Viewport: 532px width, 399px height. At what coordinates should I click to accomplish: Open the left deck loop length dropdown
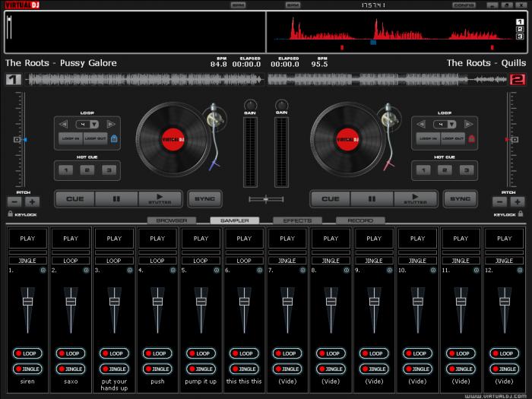(x=93, y=124)
